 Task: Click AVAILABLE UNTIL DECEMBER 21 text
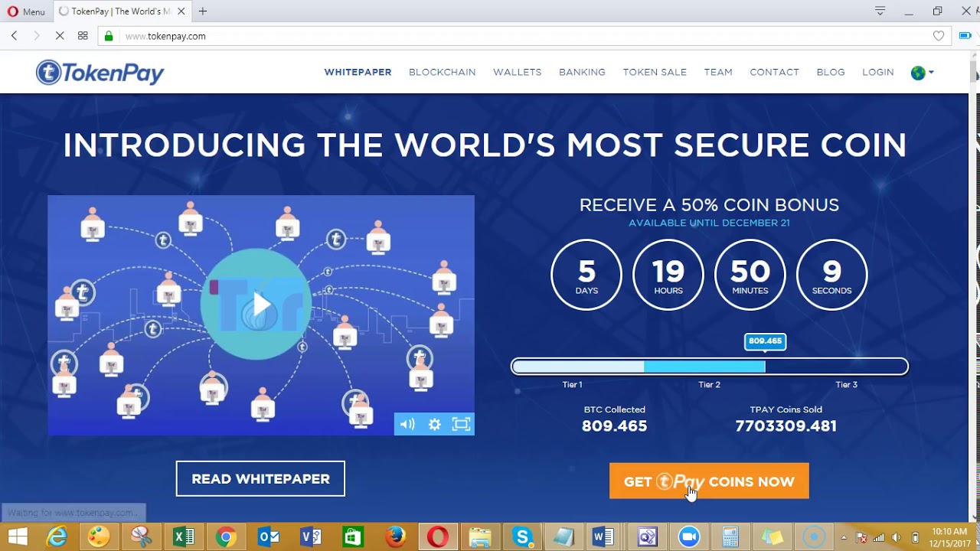pos(709,223)
